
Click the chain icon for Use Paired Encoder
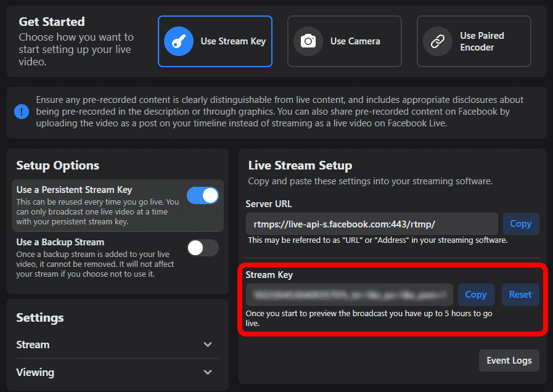click(x=439, y=41)
